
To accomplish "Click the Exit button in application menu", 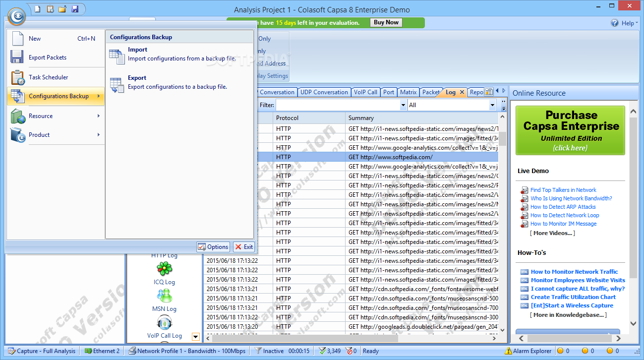I will [x=244, y=247].
